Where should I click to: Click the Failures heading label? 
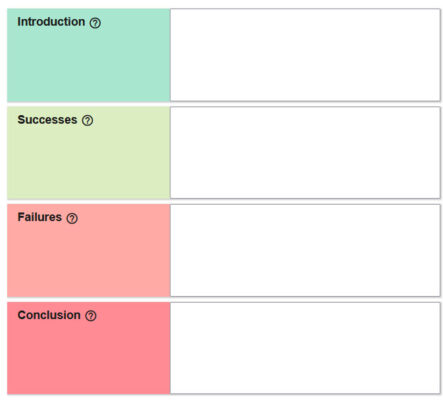click(39, 217)
